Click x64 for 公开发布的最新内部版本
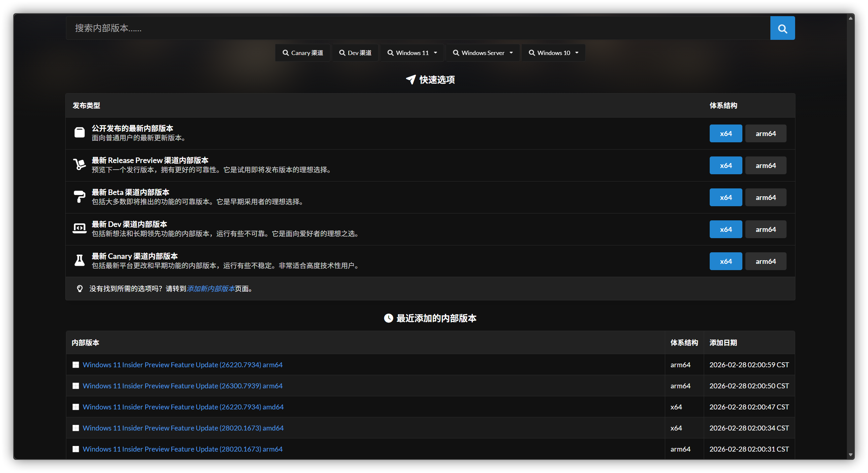Viewport: 868px width, 473px height. click(726, 133)
